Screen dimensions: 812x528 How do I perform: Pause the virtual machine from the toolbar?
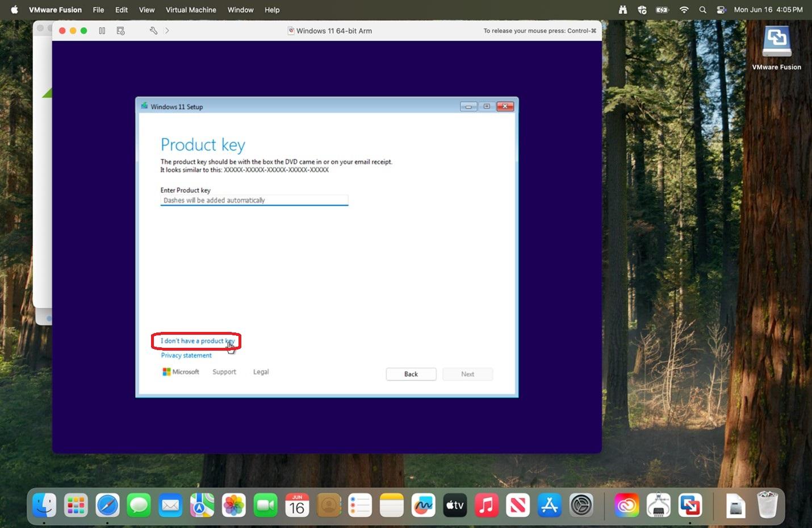pyautogui.click(x=102, y=31)
